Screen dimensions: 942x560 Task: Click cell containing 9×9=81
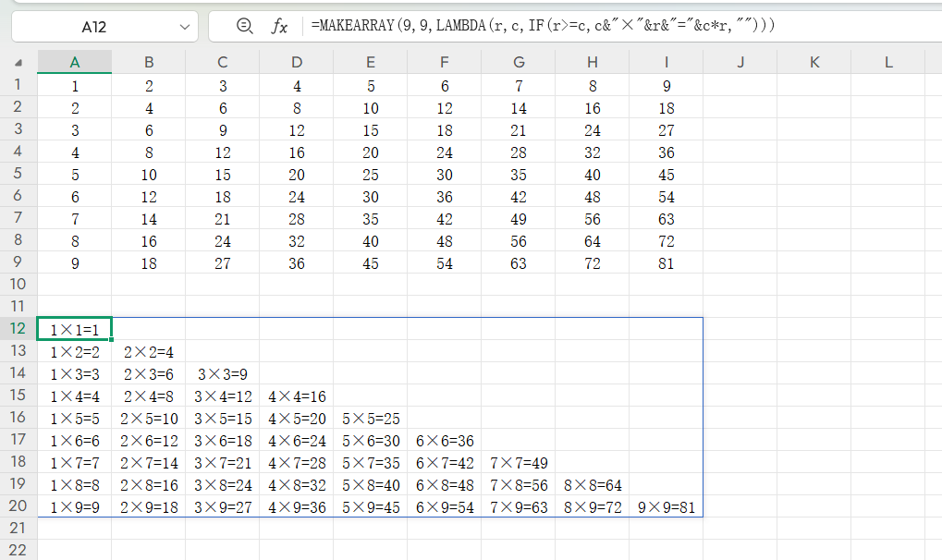(667, 507)
